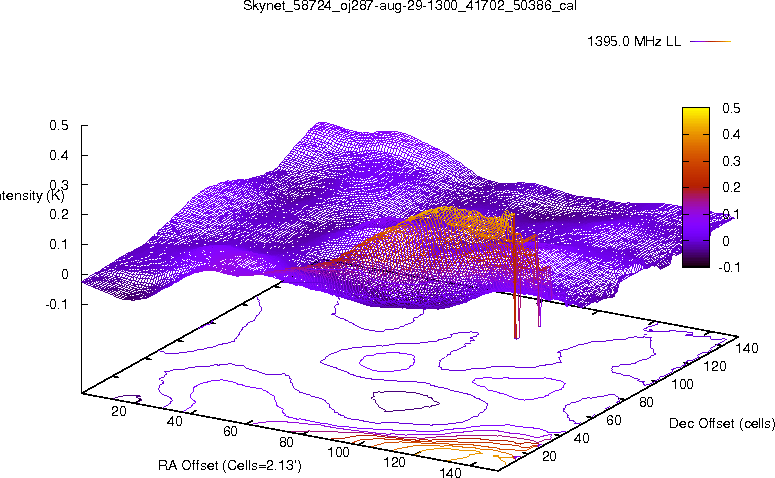Click the orange peak of the surface plot

point(447,217)
